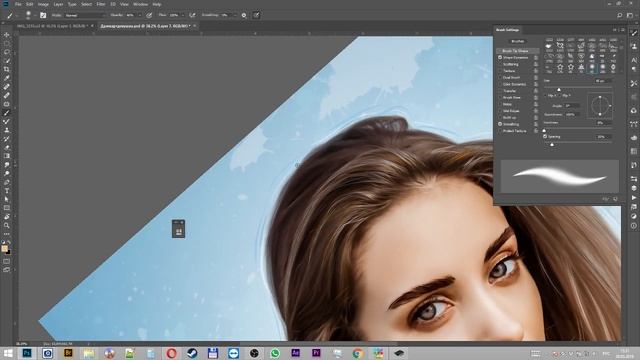Open the painting Mode dropdown
The width and height of the screenshot is (640, 360).
[84, 15]
